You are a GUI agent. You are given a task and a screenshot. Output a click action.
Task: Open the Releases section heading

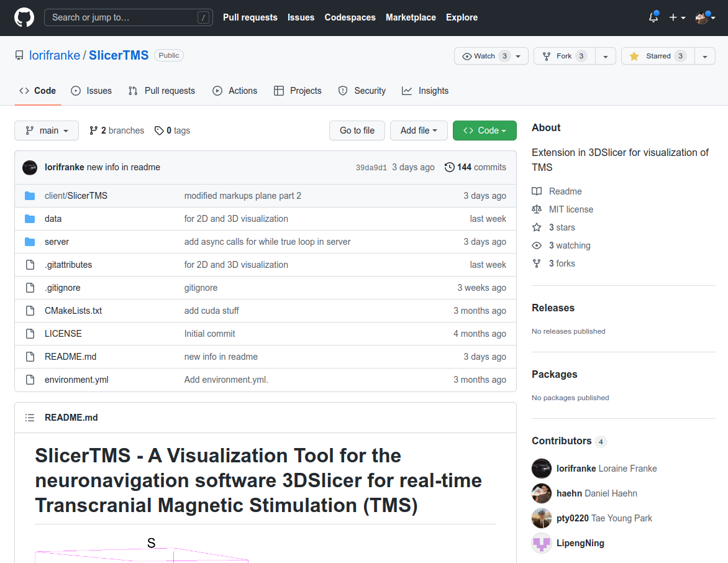(553, 308)
